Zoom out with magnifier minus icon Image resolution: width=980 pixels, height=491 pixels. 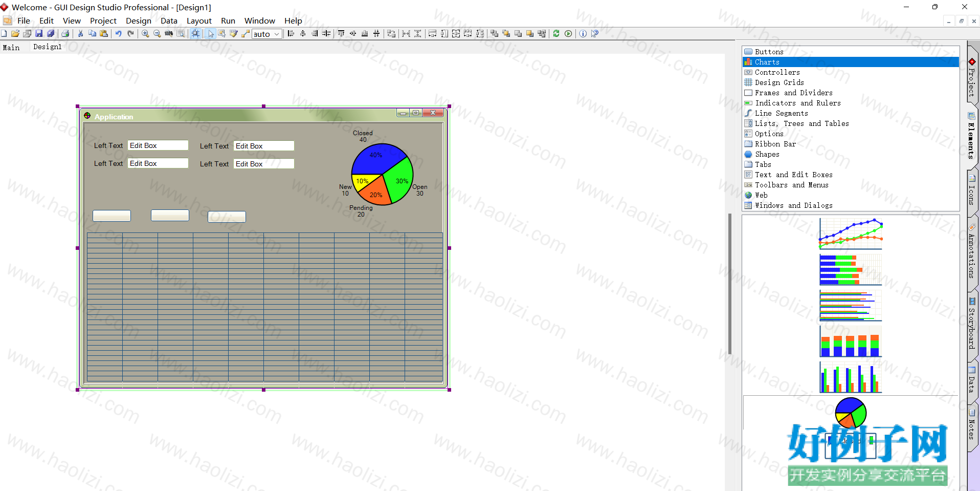[x=157, y=34]
